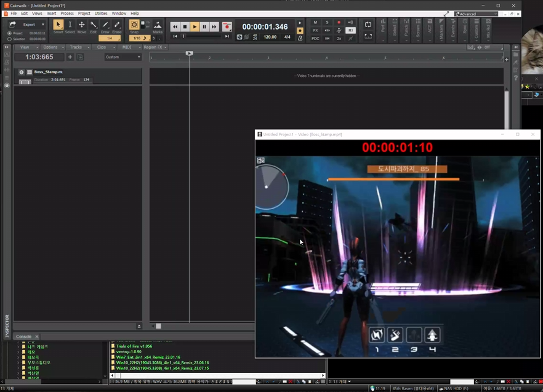Select the Draw tool
Viewport: 543px width, 392px height.
[x=105, y=25]
